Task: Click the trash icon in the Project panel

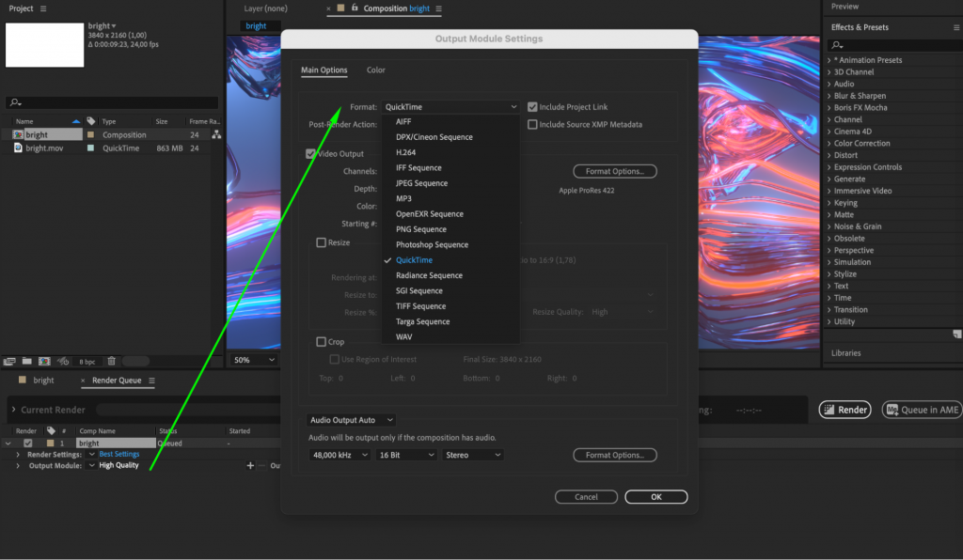Action: [112, 362]
